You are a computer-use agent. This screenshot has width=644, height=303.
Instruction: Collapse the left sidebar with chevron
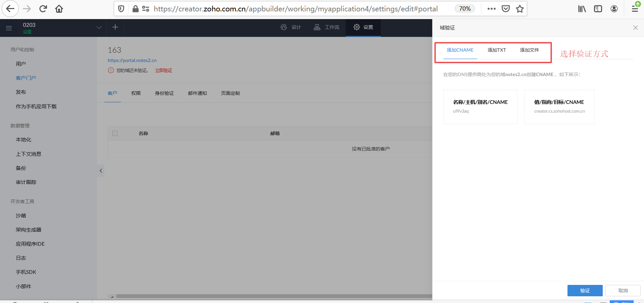101,171
